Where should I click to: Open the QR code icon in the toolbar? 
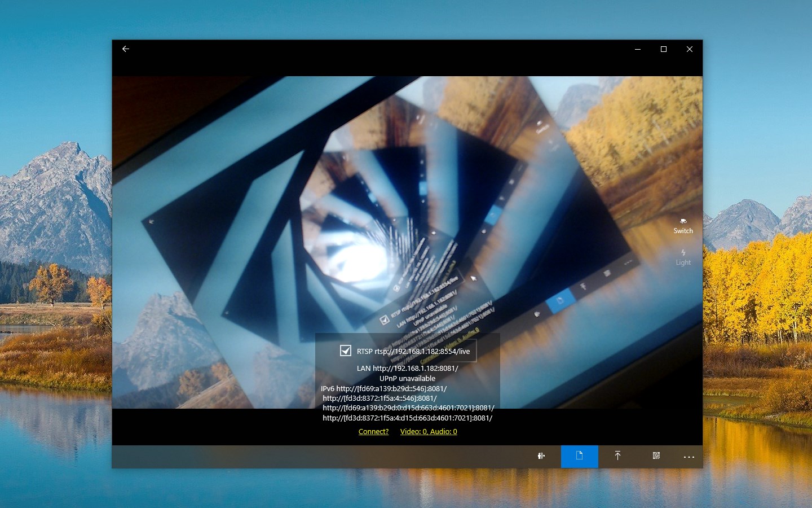656,457
